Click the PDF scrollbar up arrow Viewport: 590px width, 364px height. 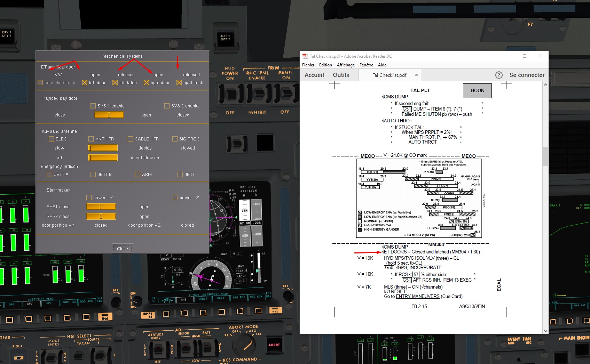point(545,84)
